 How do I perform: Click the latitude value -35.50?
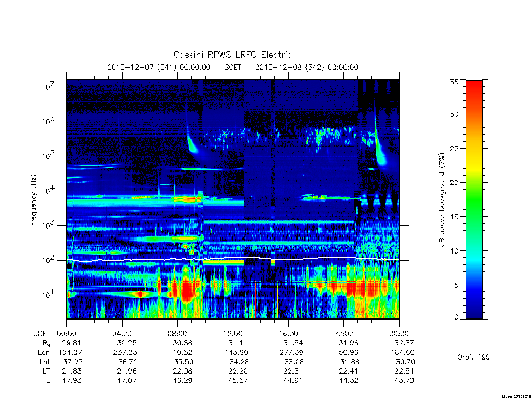pyautogui.click(x=181, y=362)
